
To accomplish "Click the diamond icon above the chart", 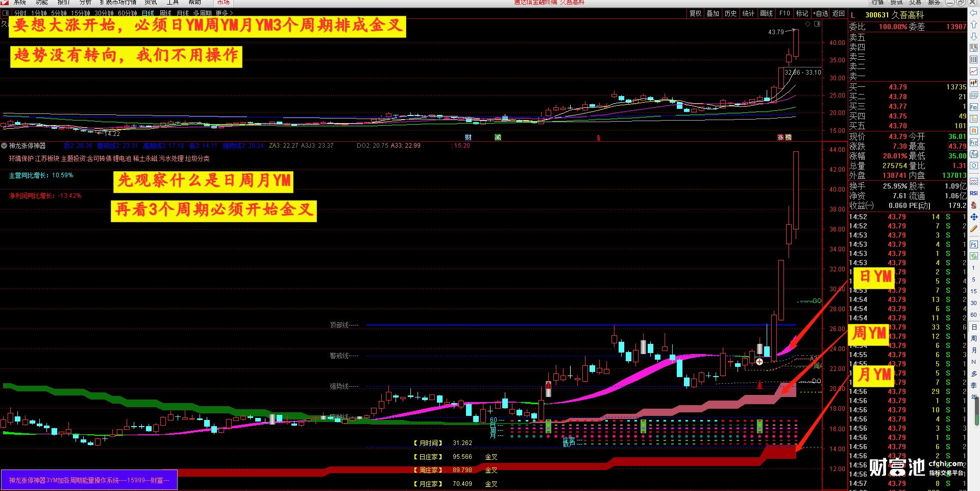I will pos(808,24).
